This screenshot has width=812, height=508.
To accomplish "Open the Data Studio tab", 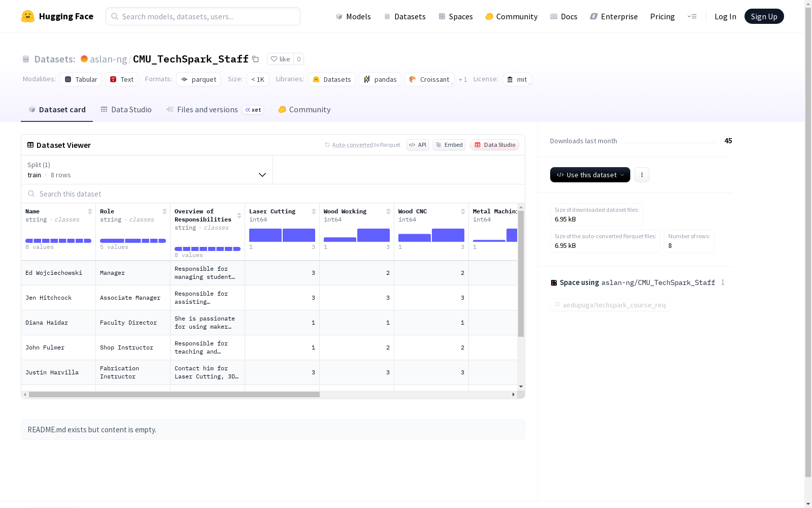I will (126, 110).
